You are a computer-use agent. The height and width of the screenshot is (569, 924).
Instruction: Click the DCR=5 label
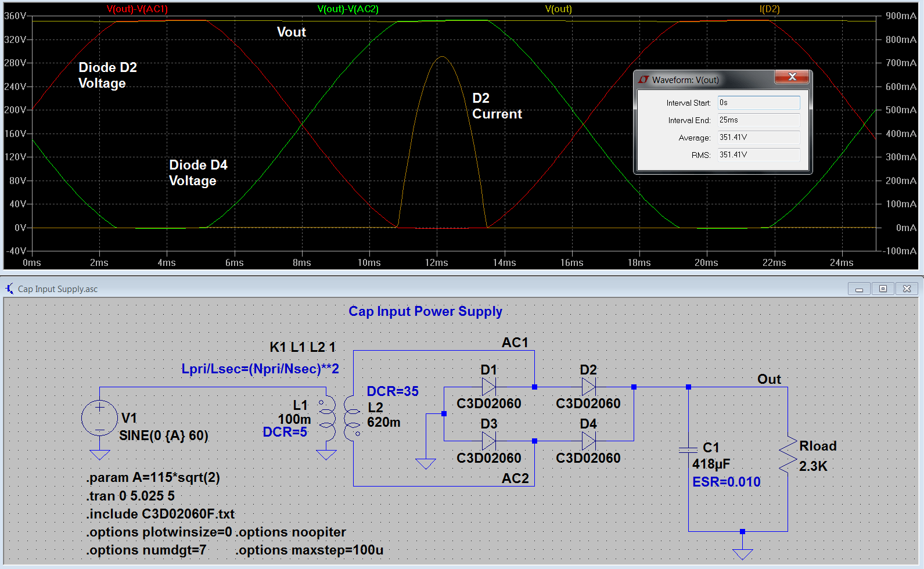pos(285,432)
